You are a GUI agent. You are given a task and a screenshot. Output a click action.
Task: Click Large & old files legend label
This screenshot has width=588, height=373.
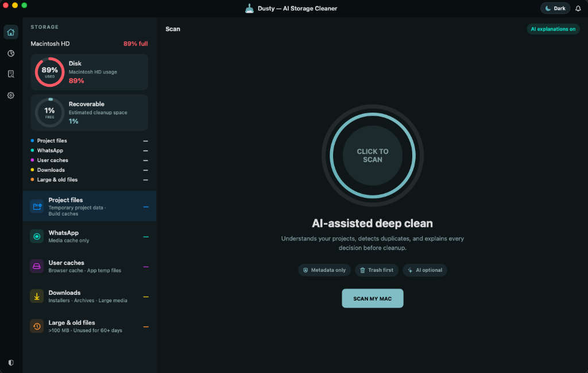[57, 180]
